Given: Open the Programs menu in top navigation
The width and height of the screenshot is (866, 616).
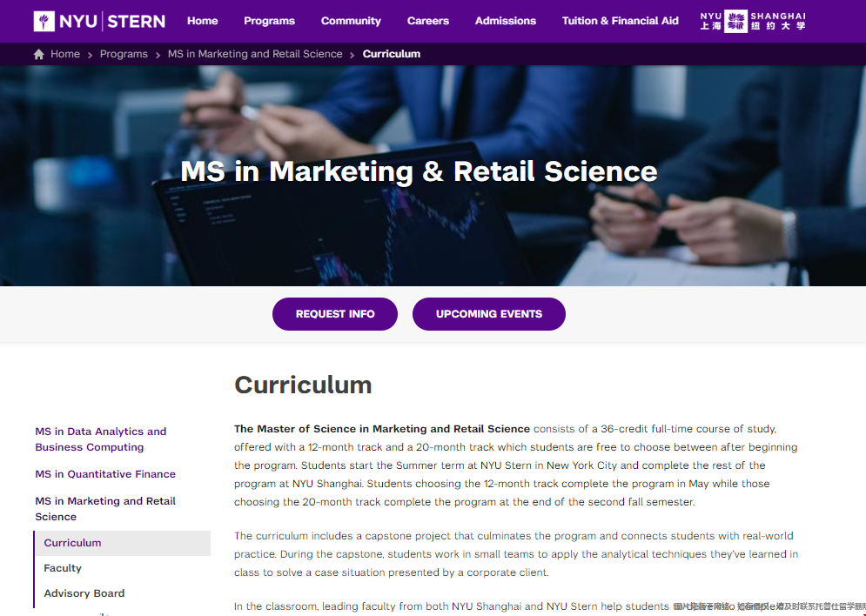Looking at the screenshot, I should point(270,21).
